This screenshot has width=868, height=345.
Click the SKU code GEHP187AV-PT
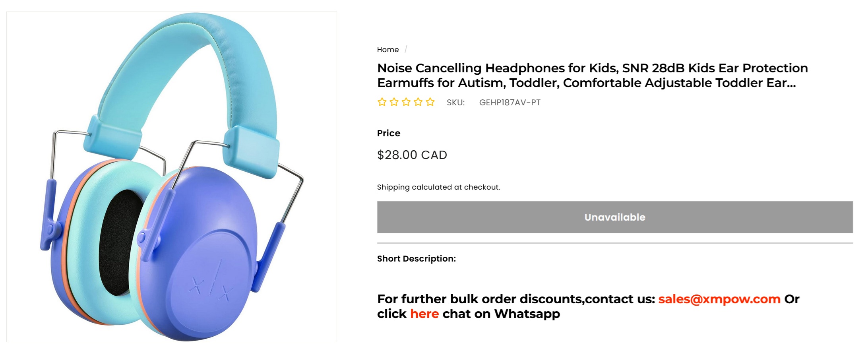pos(510,103)
